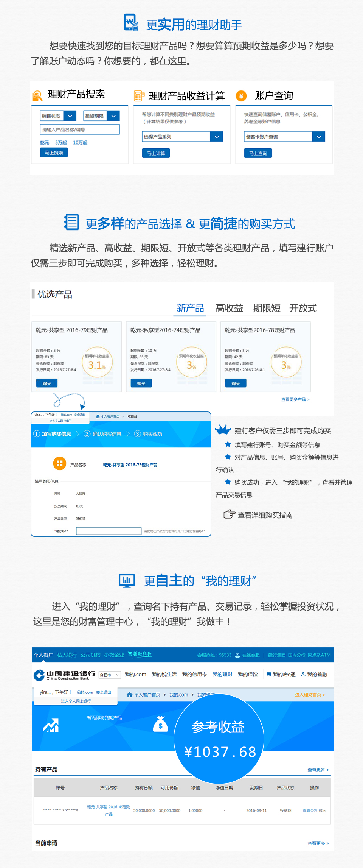Viewport: 363px width, 868px height.
Task: Click the magnifier icon beside 理财产品搜索
Action: pos(37,96)
